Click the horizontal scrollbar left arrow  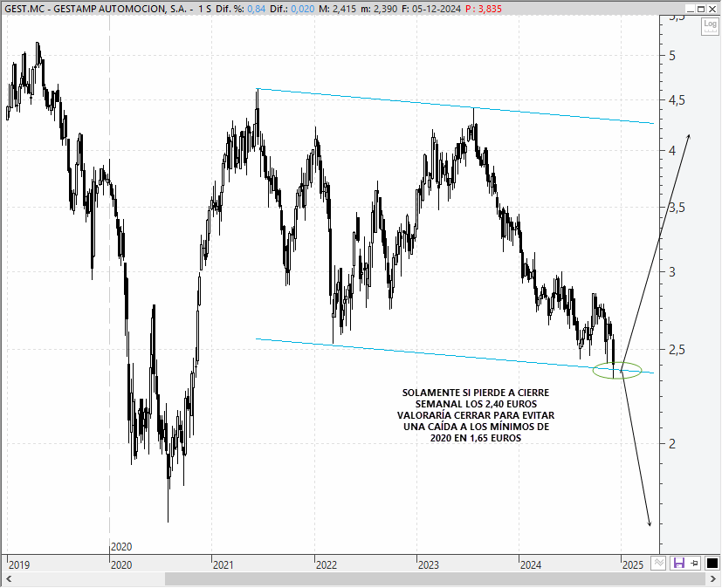coord(9,578)
